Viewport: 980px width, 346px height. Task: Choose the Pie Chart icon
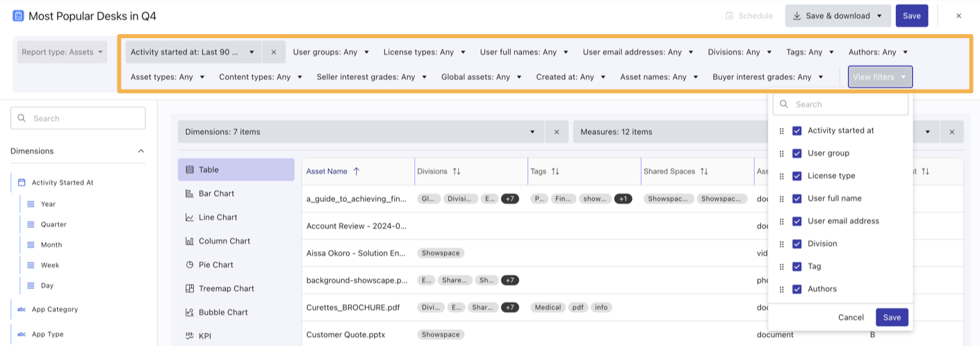(190, 265)
